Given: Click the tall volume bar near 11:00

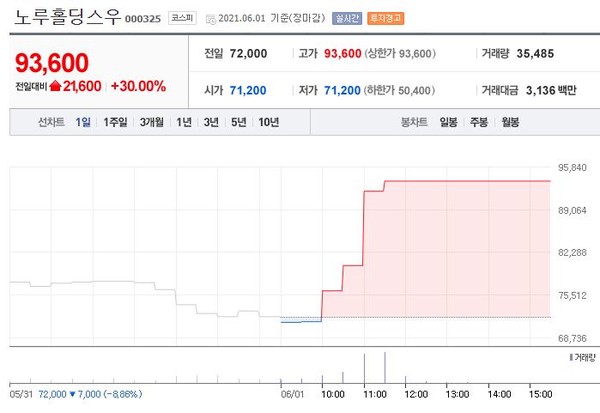Looking at the screenshot, I should click(385, 366).
